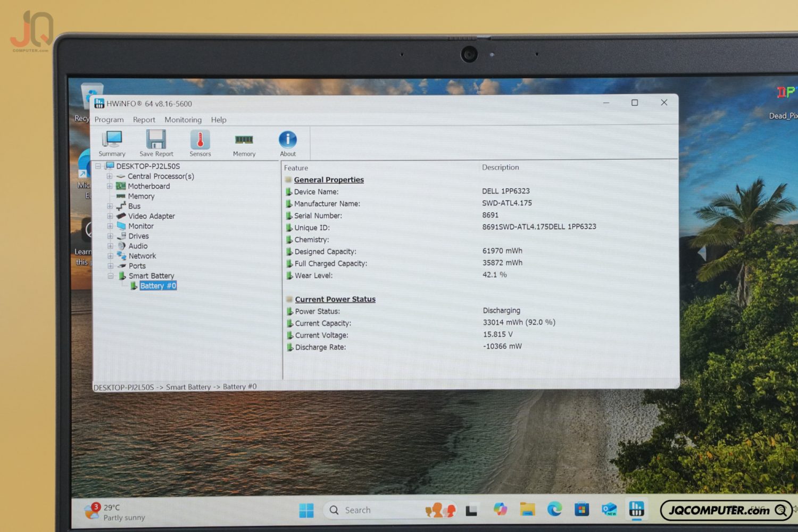Image resolution: width=798 pixels, height=532 pixels.
Task: Click the Feature column header
Action: click(296, 168)
